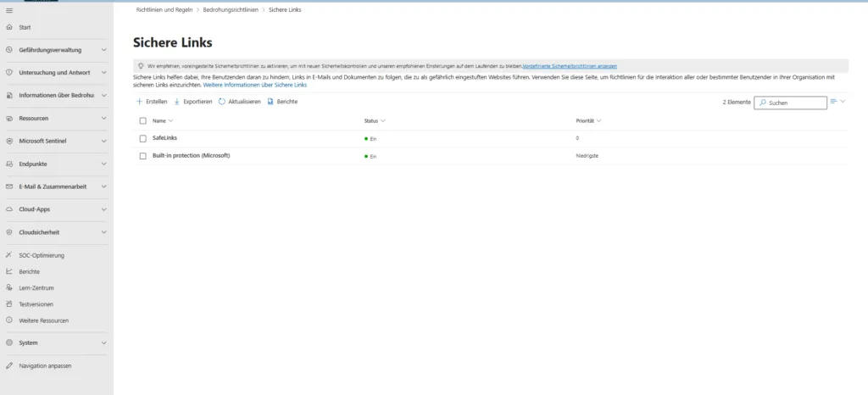
Task: Click the magnifier icon in the Suchen box
Action: pyautogui.click(x=763, y=103)
